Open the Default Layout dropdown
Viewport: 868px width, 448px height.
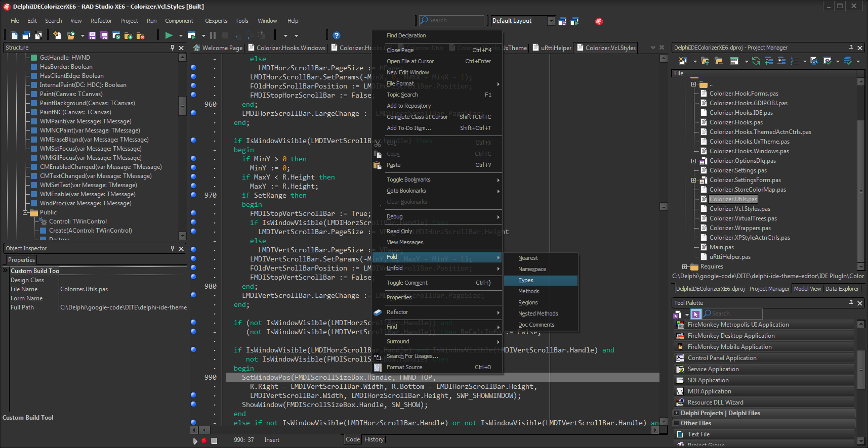pyautogui.click(x=551, y=21)
